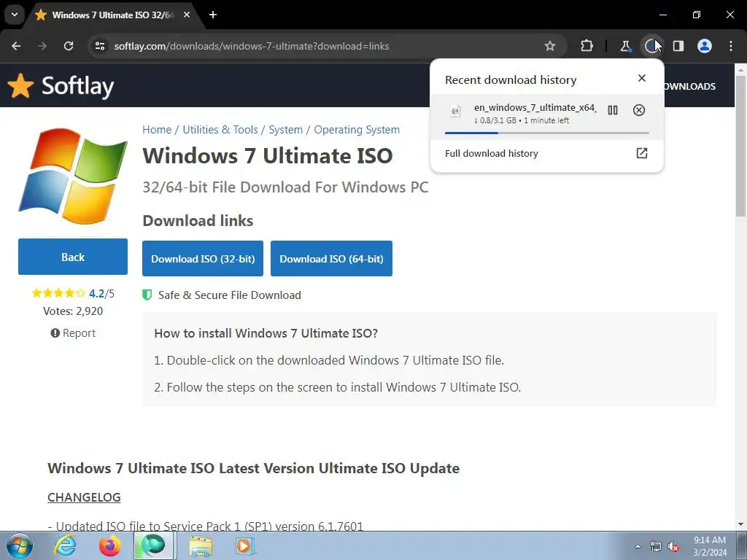Expand the tab search dropdown arrow
The image size is (747, 560).
15,15
